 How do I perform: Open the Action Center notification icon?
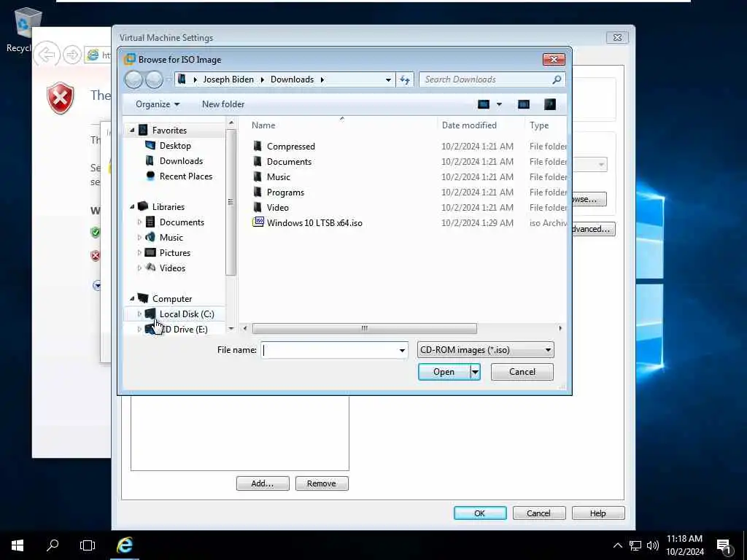724,545
